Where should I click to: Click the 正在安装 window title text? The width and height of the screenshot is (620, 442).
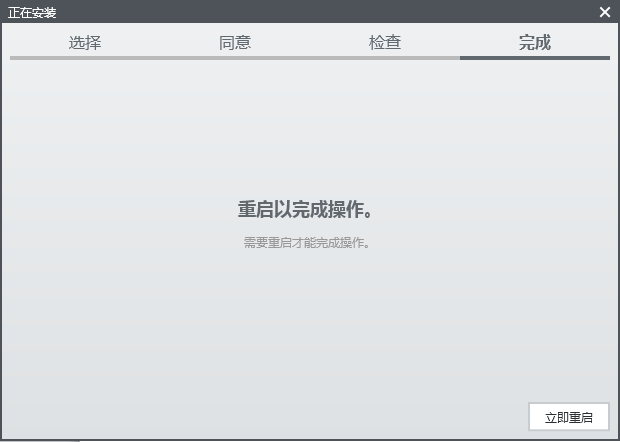pos(32,12)
